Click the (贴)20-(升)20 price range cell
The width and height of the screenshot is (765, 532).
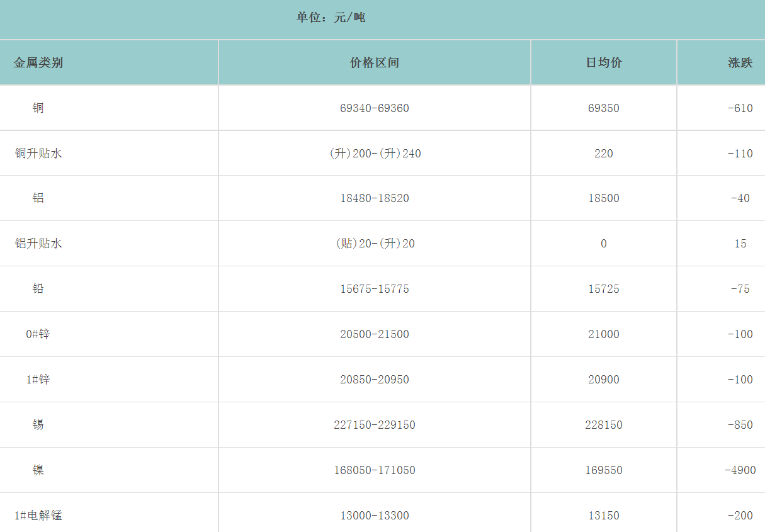(x=375, y=244)
